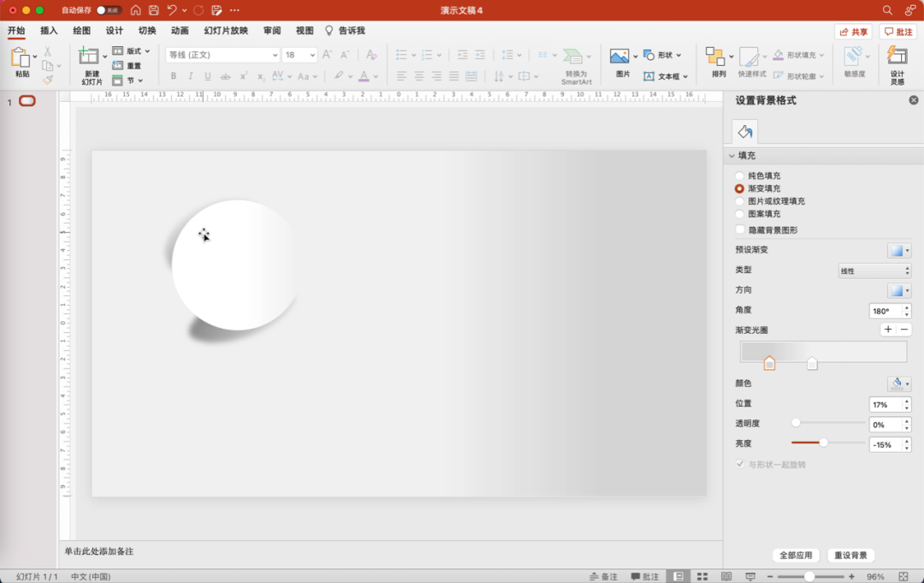This screenshot has width=924, height=583.
Task: Click the home icon in title bar
Action: tap(135, 10)
